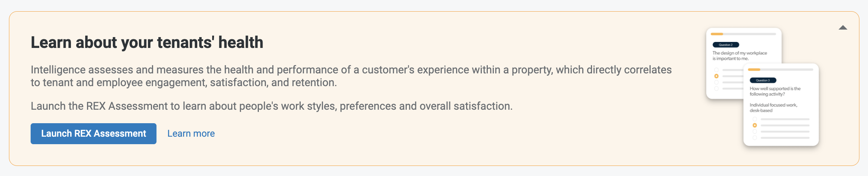Select the orange radio option in Question 2 card

pyautogui.click(x=716, y=76)
